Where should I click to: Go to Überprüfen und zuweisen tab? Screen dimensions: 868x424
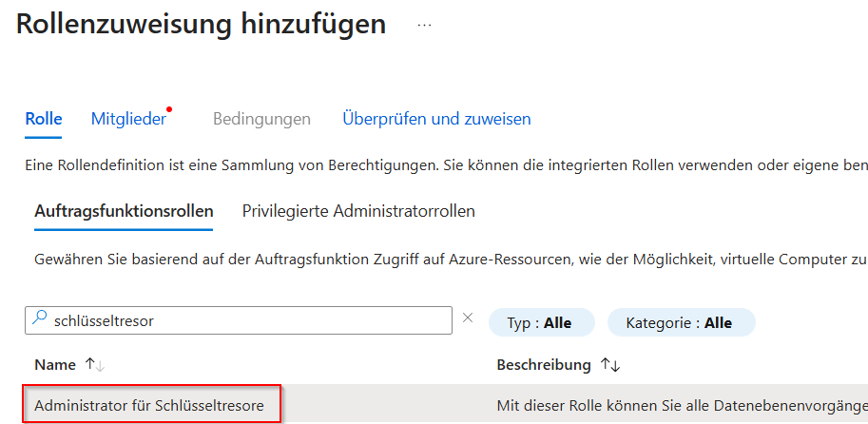click(x=436, y=119)
